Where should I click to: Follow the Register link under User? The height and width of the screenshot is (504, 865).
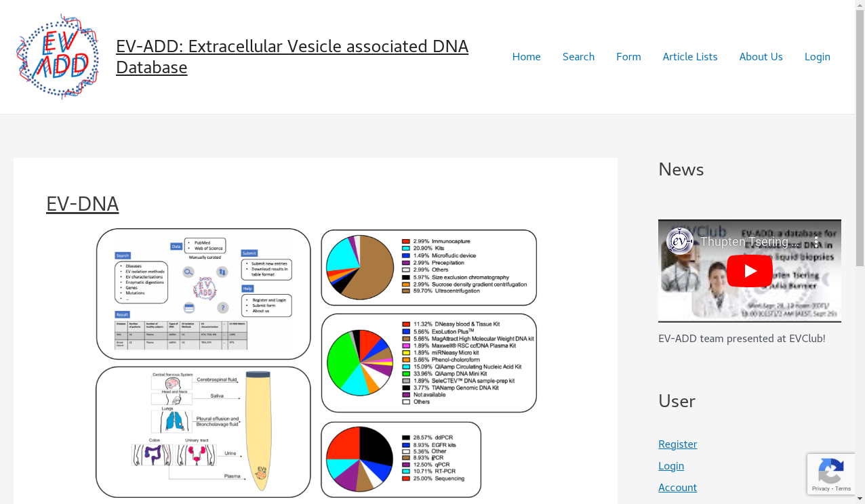pos(677,444)
